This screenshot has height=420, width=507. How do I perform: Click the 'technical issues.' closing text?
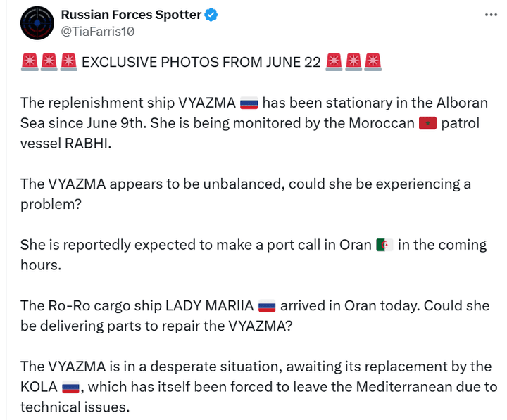click(75, 407)
